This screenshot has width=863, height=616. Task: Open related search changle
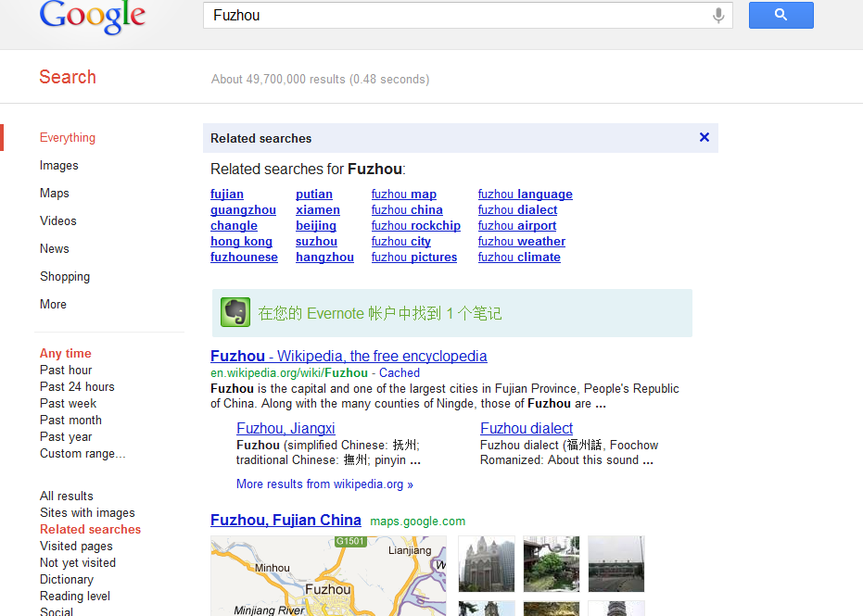[x=234, y=225]
